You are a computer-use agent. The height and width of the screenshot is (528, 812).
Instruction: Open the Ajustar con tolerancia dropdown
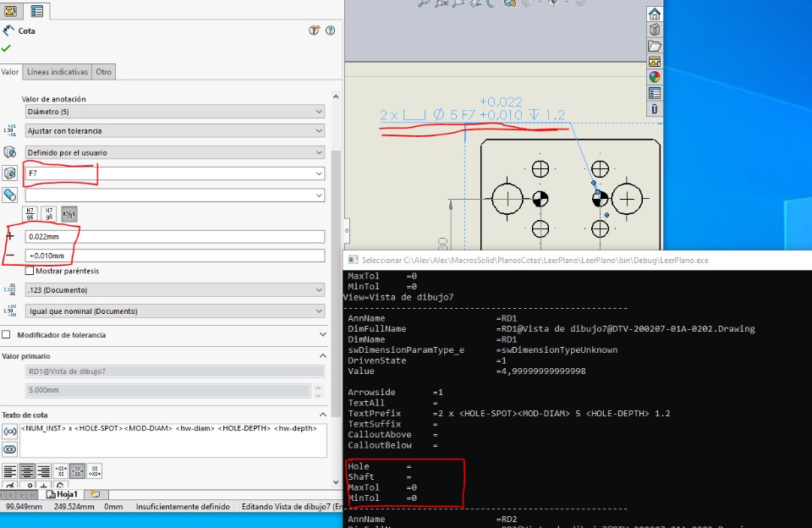(175, 130)
